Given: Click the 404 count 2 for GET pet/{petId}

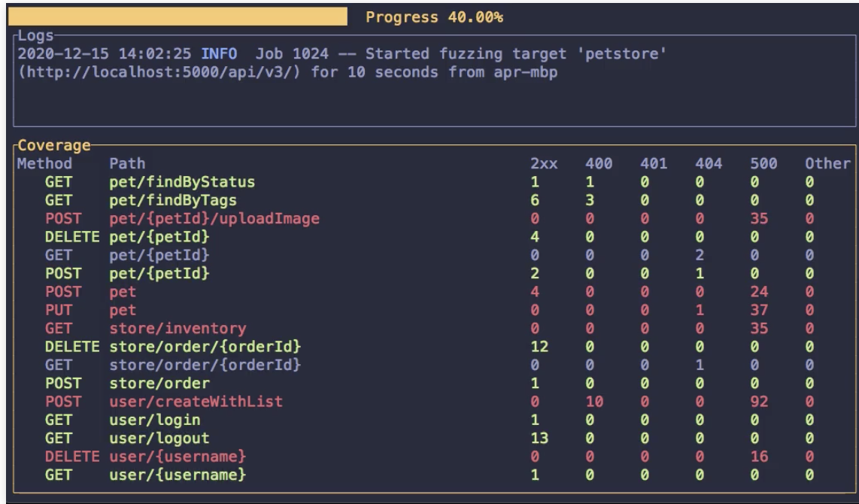Looking at the screenshot, I should 700,255.
